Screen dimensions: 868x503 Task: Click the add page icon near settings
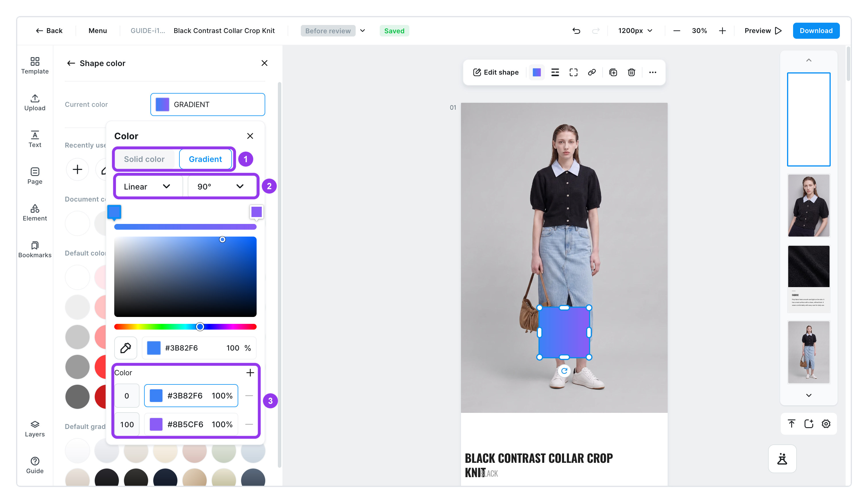(809, 424)
